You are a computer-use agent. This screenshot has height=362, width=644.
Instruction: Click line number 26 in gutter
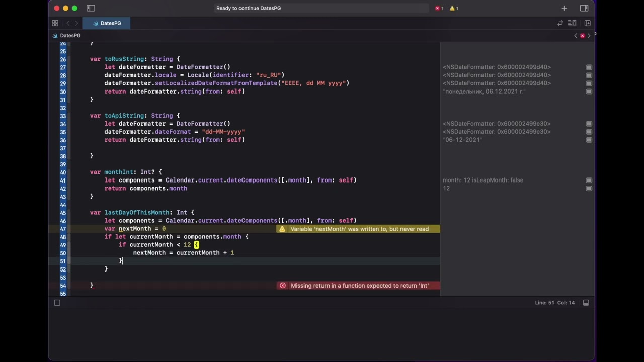click(63, 59)
